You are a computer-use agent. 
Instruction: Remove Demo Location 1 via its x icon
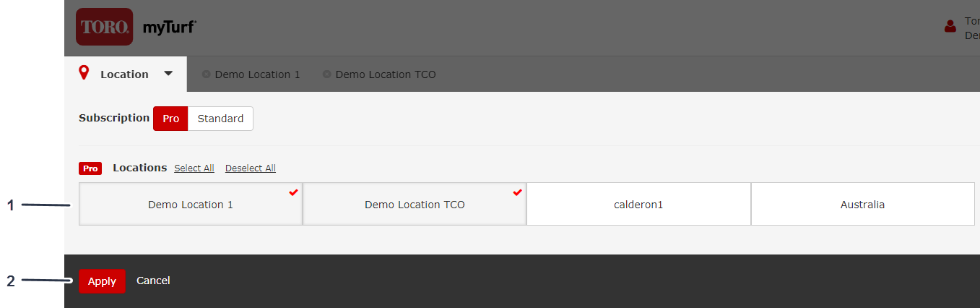[206, 74]
